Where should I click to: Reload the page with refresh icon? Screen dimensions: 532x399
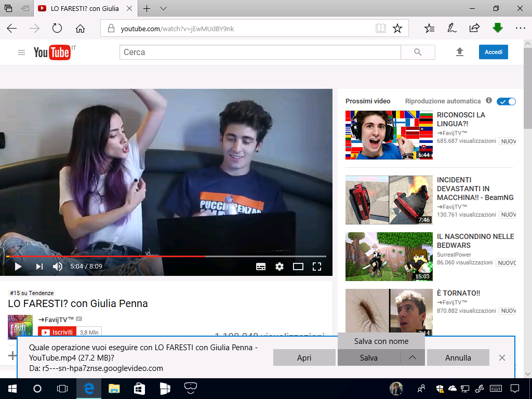coord(57,28)
